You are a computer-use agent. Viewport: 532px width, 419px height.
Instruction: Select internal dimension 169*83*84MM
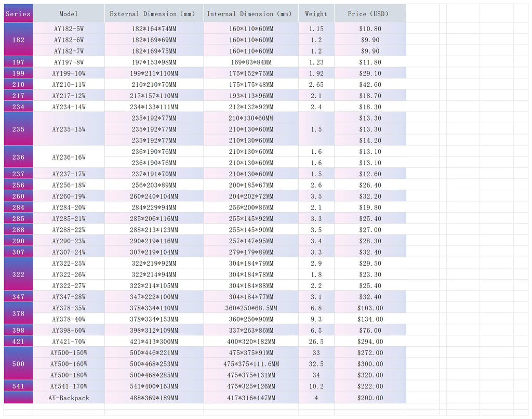coord(251,62)
